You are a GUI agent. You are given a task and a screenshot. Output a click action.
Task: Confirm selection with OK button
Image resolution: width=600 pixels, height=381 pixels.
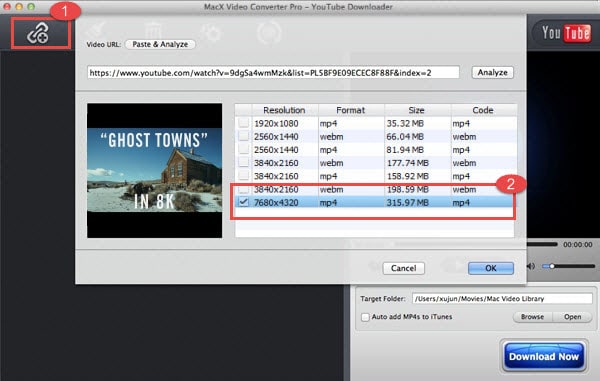click(491, 268)
